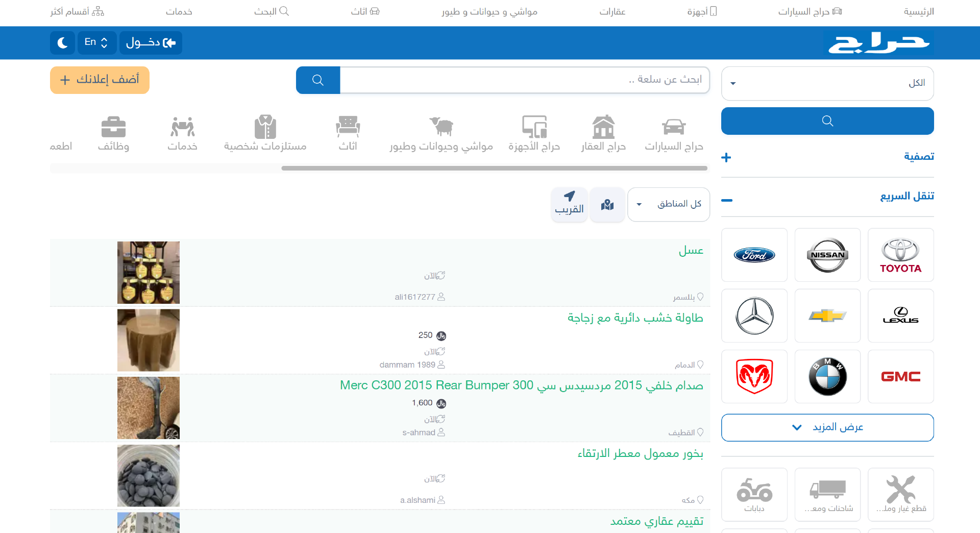Open the حراج السيارات car category icon

coord(674,134)
